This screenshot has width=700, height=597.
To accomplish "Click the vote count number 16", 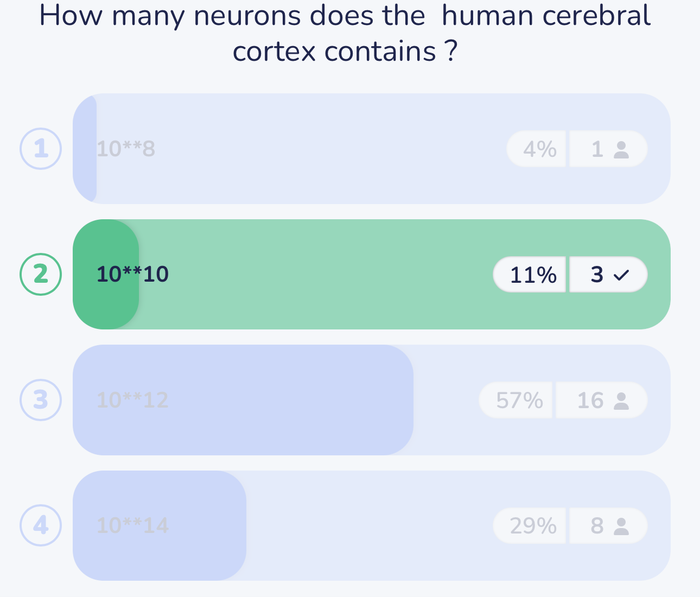I will point(590,401).
